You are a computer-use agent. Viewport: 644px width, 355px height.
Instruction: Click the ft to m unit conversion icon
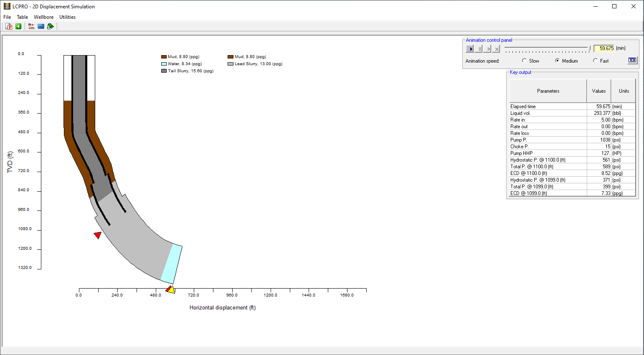point(31,26)
